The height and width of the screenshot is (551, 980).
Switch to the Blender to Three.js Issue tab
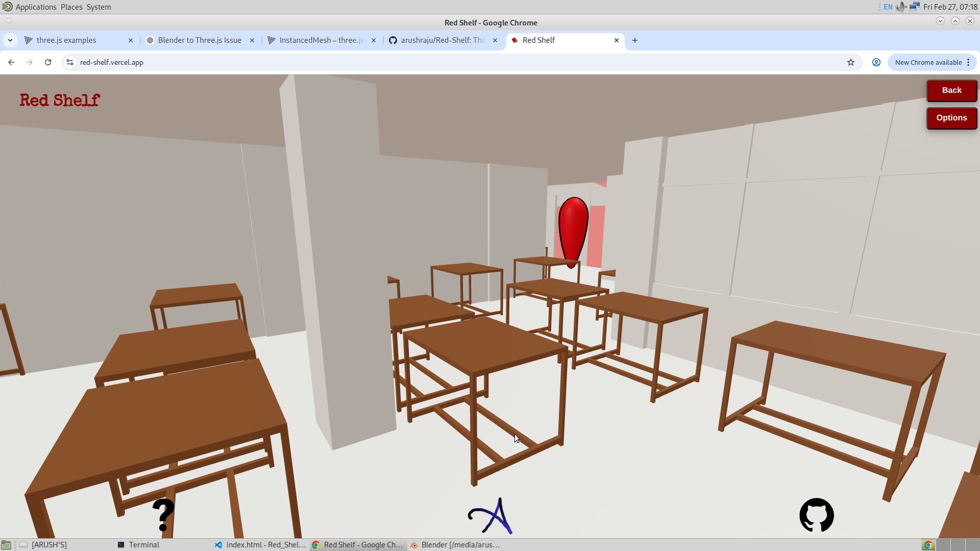[x=199, y=40]
